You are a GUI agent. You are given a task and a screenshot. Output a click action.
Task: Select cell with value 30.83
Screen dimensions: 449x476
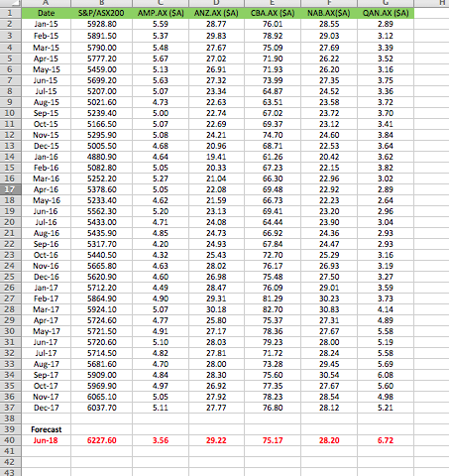click(329, 309)
